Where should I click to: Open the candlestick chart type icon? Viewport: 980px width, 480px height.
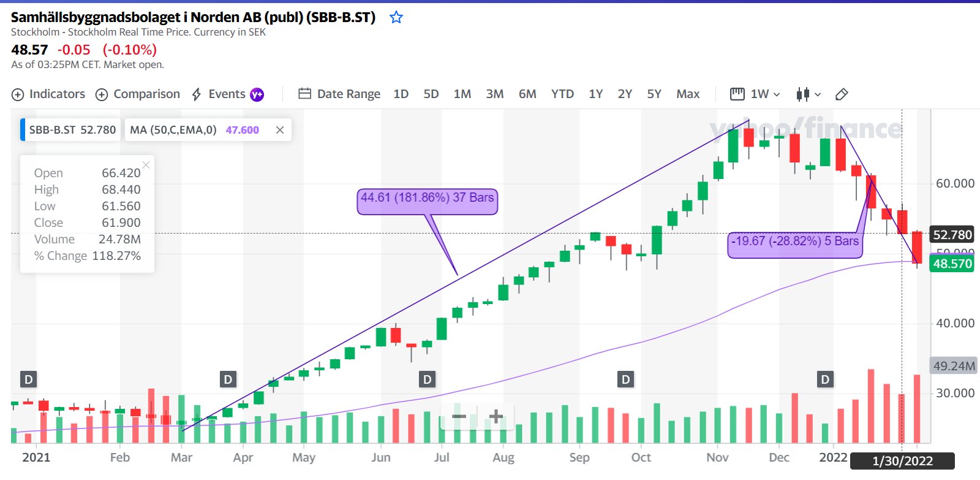[802, 94]
